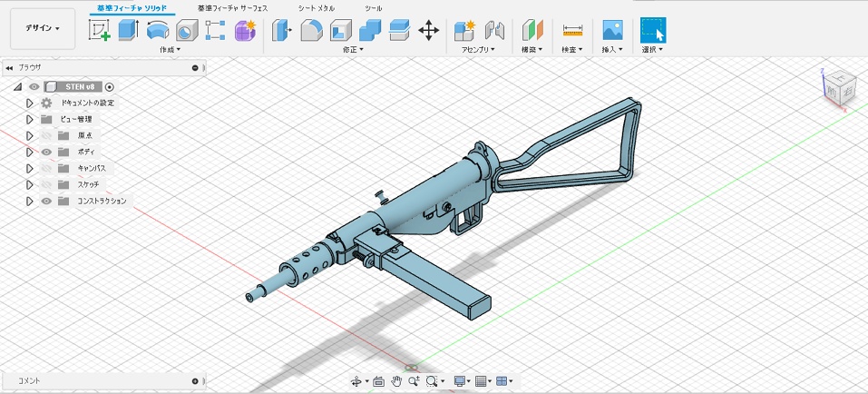Click the Create Form purple cube icon
Viewport: 868px width, 394px height.
[x=245, y=30]
